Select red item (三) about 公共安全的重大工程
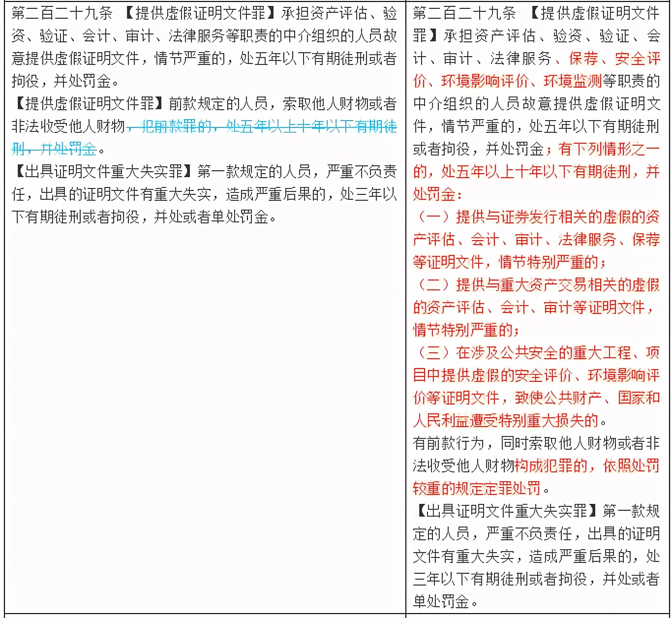Image resolution: width=672 pixels, height=618 pixels. point(536,353)
